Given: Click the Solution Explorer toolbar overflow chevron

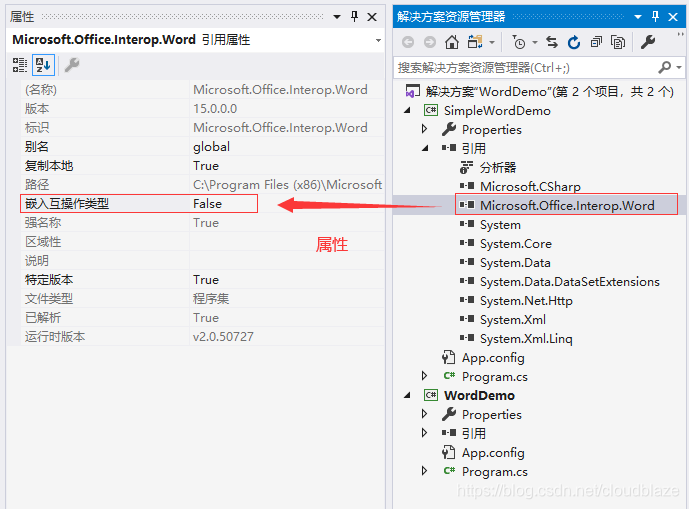Looking at the screenshot, I should click(680, 34).
